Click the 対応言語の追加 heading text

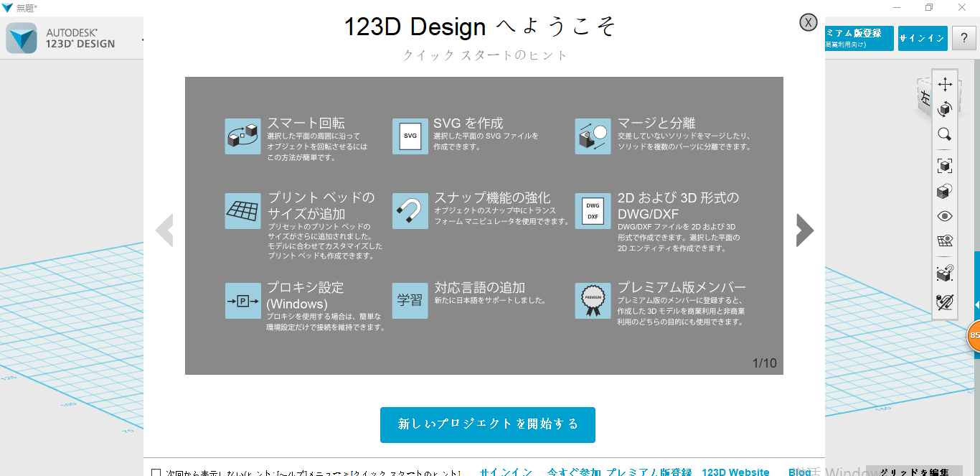point(479,287)
